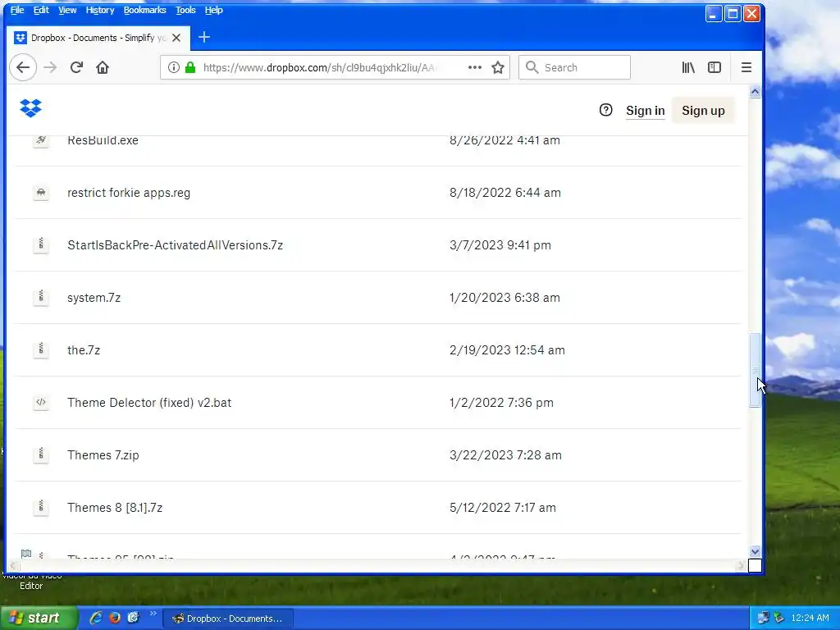Click the Sign in link
The width and height of the screenshot is (840, 630).
645,111
